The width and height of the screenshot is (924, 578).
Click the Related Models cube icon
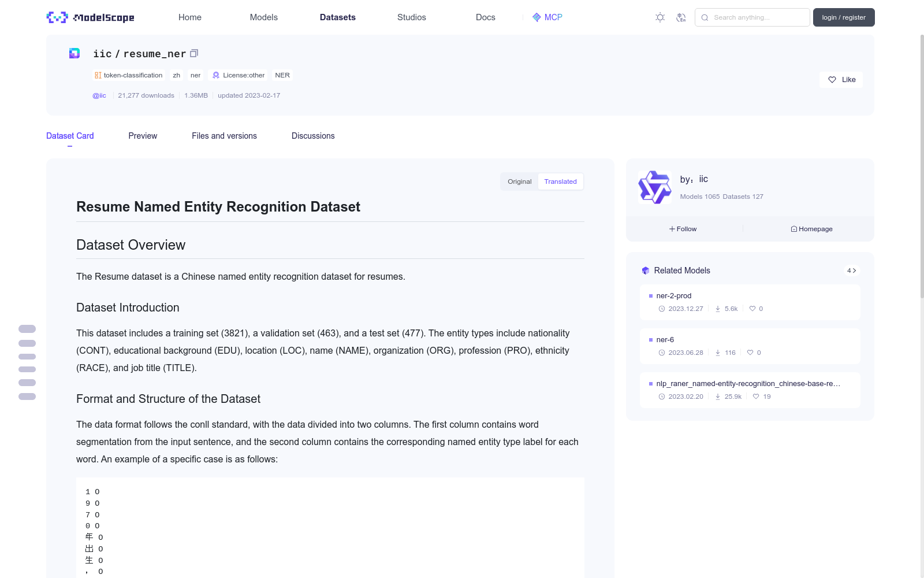646,271
